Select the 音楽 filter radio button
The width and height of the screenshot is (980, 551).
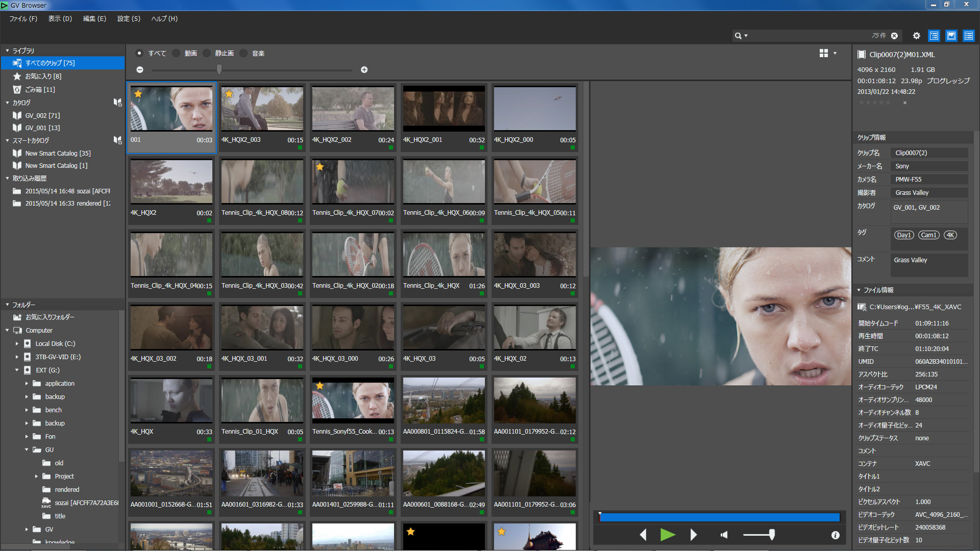click(243, 53)
